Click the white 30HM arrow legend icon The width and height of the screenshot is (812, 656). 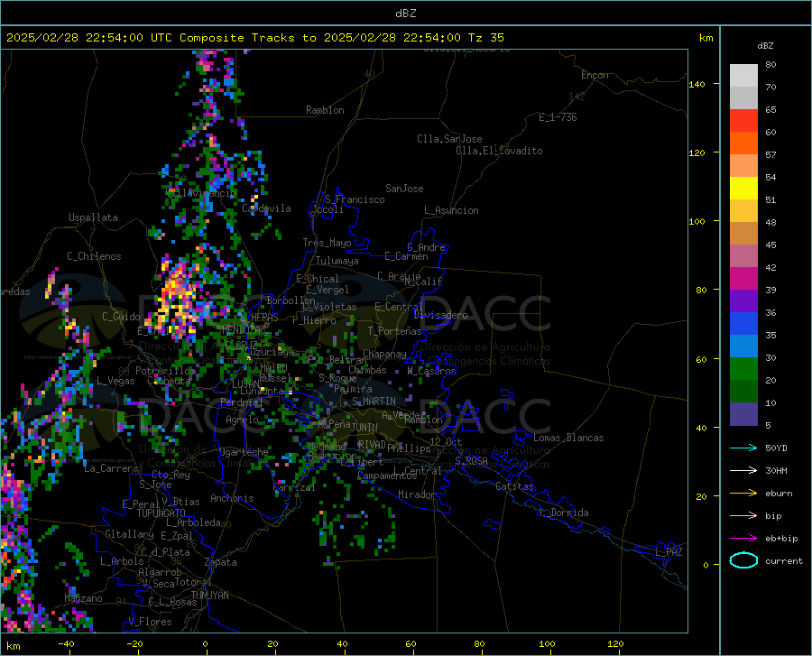(743, 470)
